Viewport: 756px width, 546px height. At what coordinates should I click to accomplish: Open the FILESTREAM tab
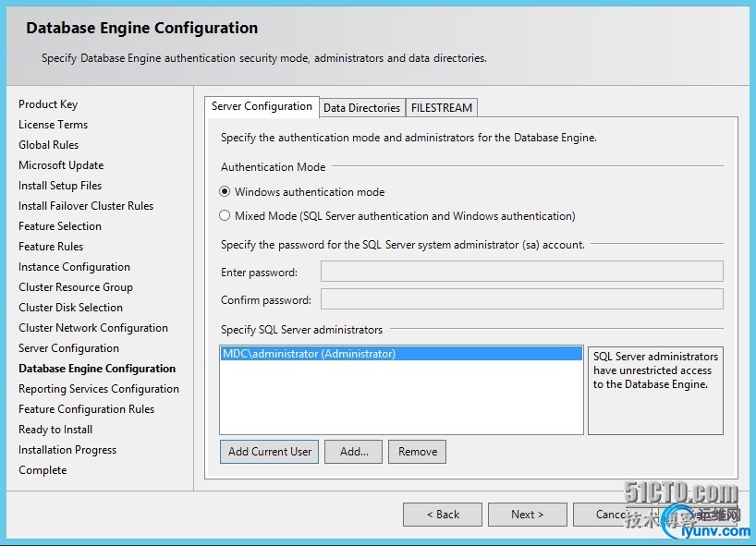[442, 108]
